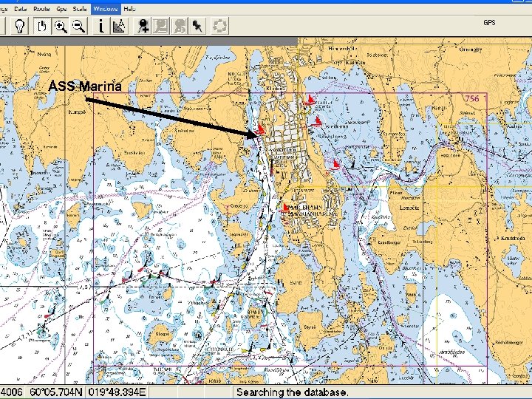Click the status bar field ending in 4006
Image resolution: width=532 pixels, height=399 pixels.
tap(12, 392)
